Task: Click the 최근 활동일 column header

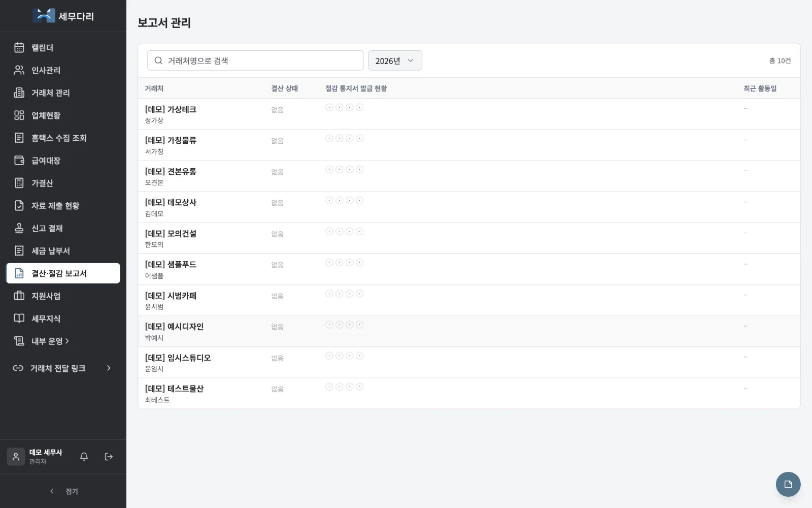Action: tap(760, 88)
